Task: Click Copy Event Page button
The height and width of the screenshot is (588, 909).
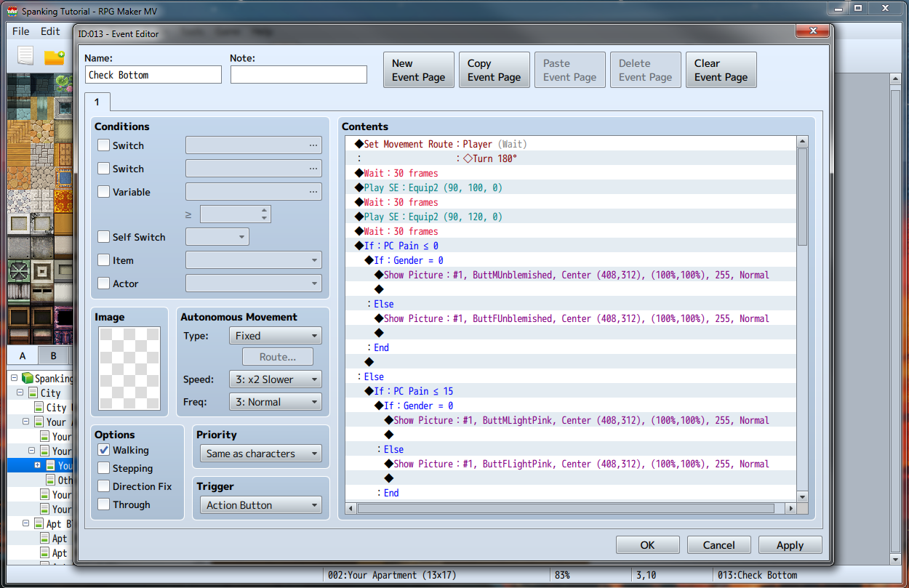Action: pos(494,70)
